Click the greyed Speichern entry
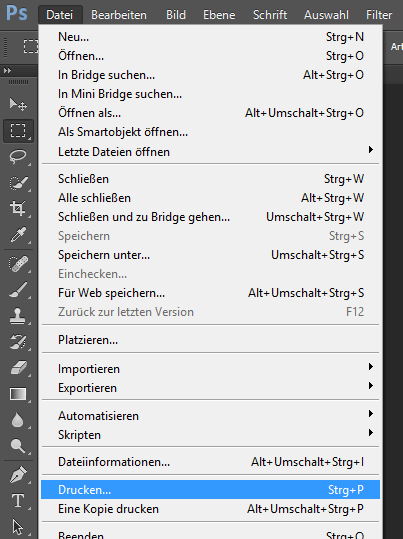Image resolution: width=403 pixels, height=539 pixels. [x=210, y=236]
